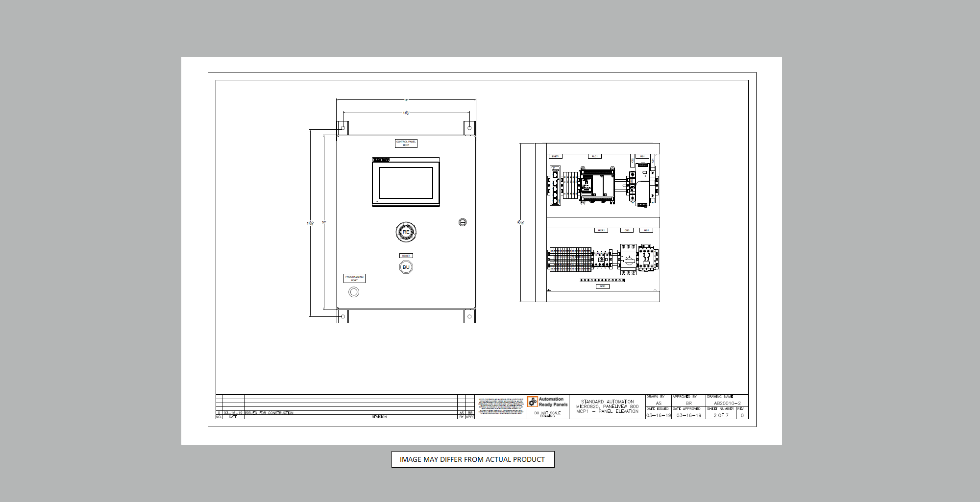Click the door latch on the enclosure's right side
The height and width of the screenshot is (502, 980).
pos(463,222)
